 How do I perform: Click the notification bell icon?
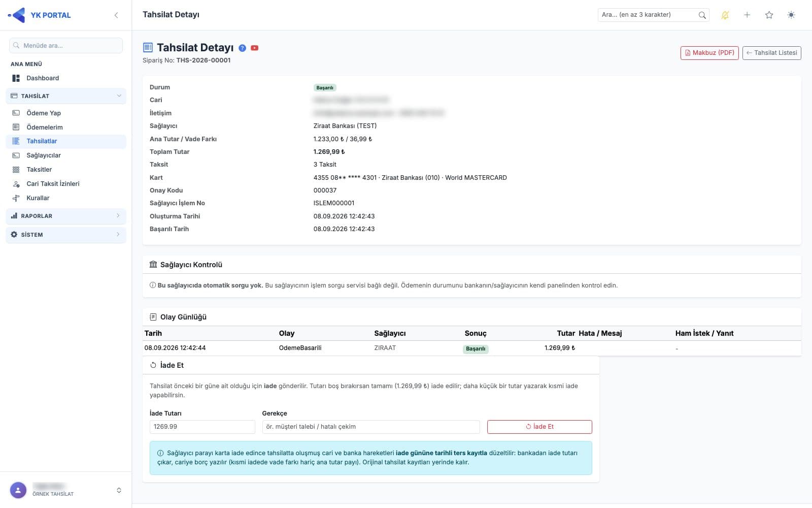coord(725,15)
